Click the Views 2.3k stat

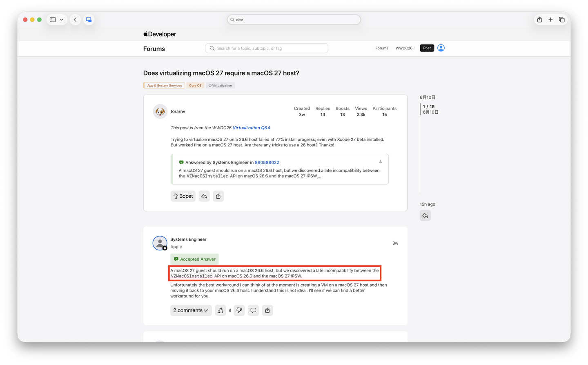click(361, 111)
